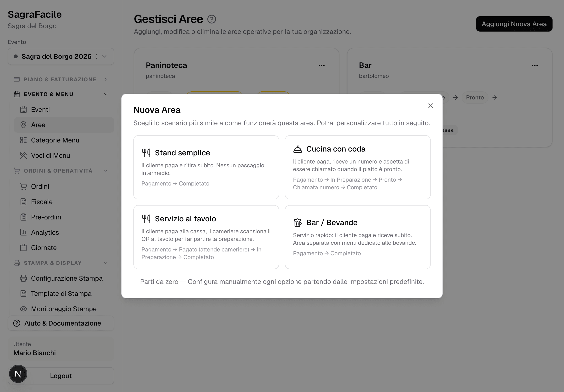
Task: Choose the Cucina con coda scenario card
Action: (358, 167)
